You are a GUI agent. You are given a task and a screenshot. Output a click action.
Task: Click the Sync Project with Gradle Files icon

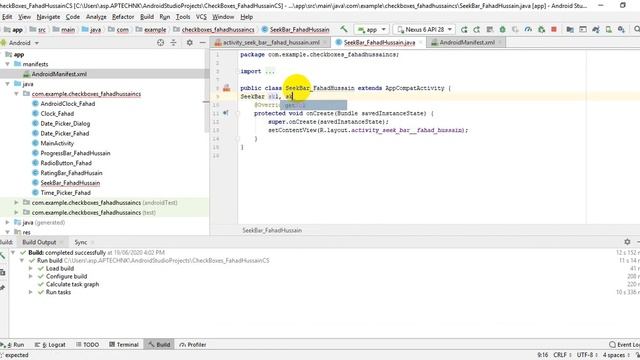pos(596,29)
